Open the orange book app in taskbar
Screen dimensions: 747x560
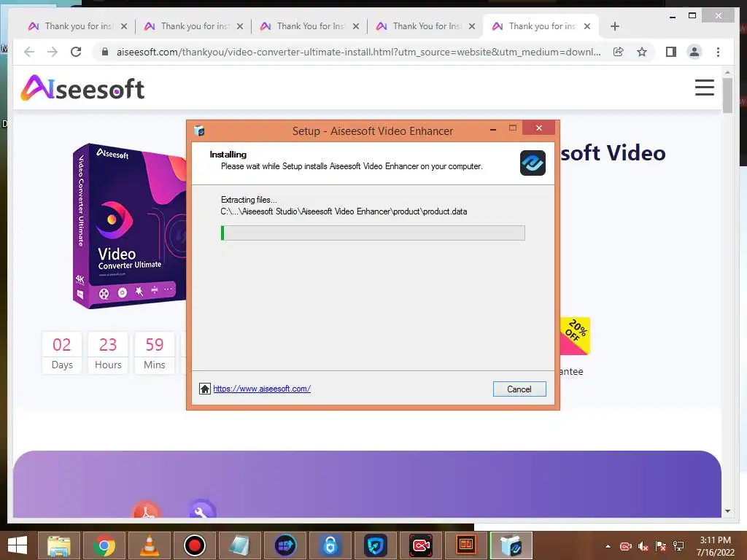tap(466, 545)
